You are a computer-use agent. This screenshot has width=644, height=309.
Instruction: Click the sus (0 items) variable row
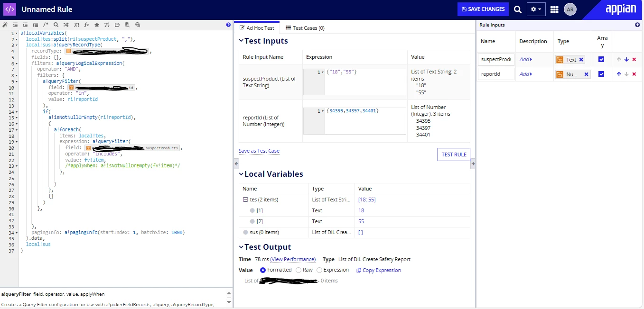coord(354,232)
